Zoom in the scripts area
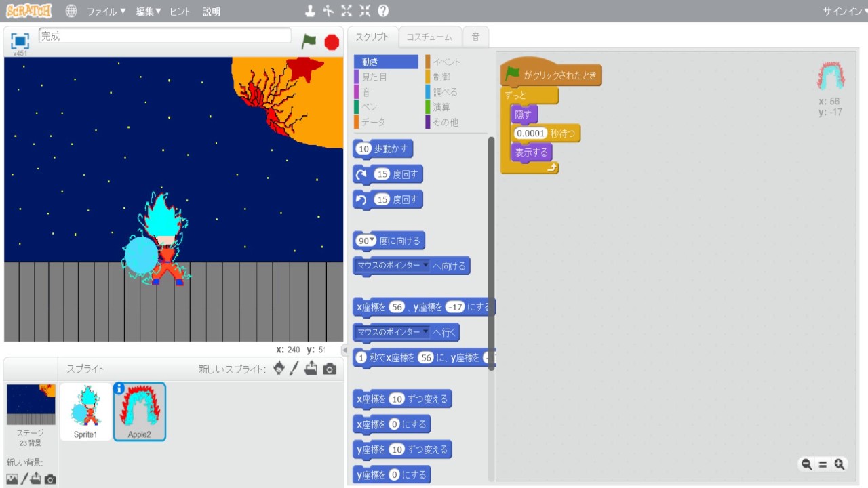This screenshot has width=868, height=488. coord(840,464)
